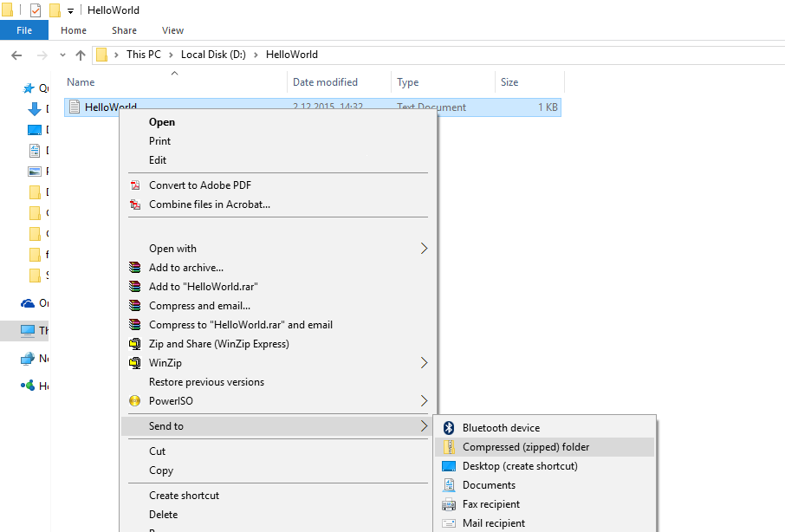785x532 pixels.
Task: Expand the PowerISO submenu arrow
Action: 424,400
